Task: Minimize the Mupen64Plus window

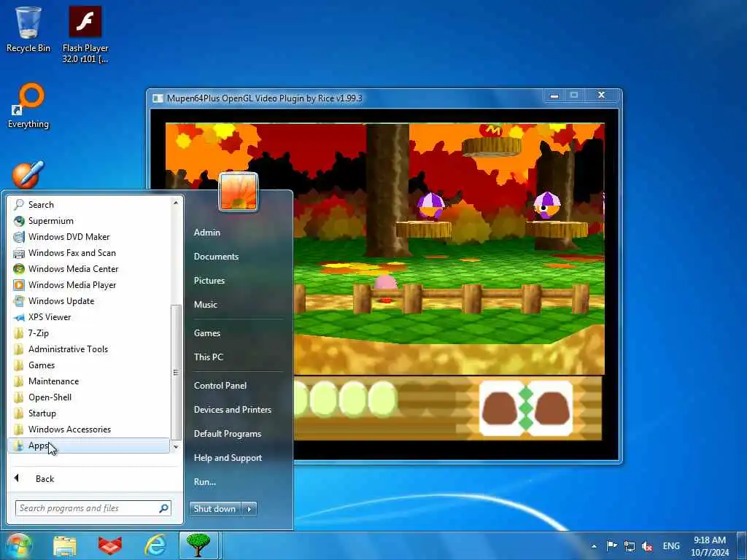Action: (x=554, y=96)
